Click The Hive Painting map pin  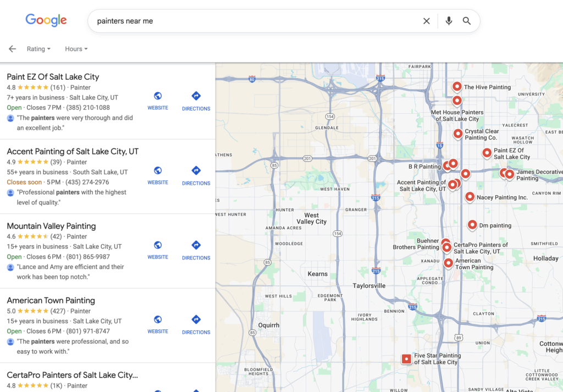click(x=457, y=86)
